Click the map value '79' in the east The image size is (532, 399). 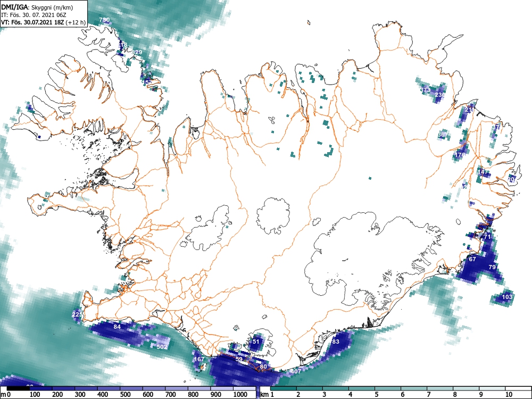click(492, 267)
